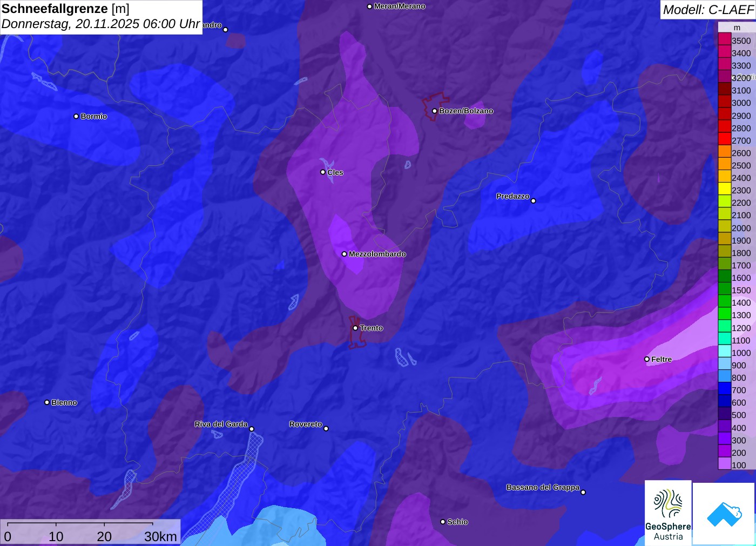Click the scale bar '10' tick label

point(56,536)
